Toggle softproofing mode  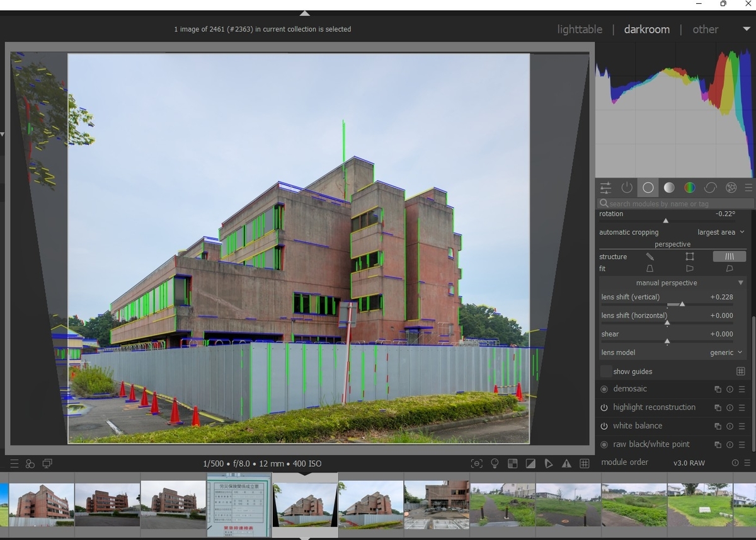[x=548, y=464]
